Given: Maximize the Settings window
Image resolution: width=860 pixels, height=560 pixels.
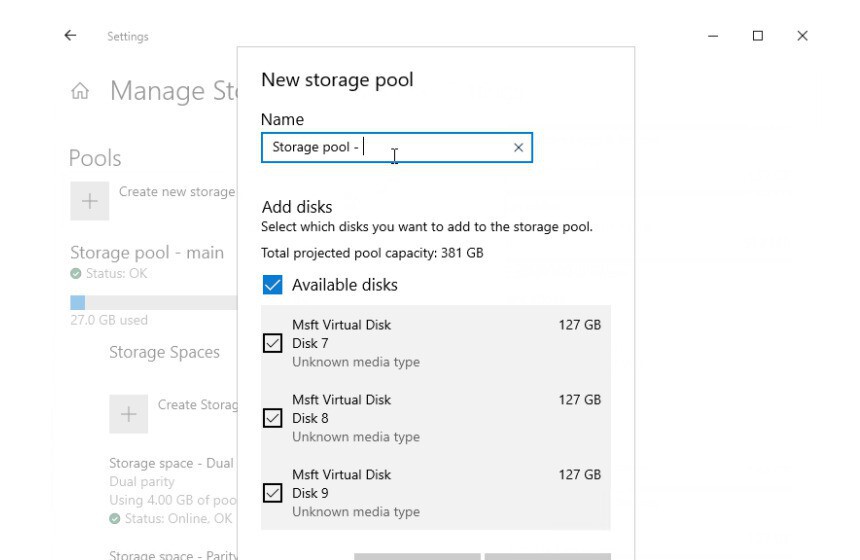Looking at the screenshot, I should coord(758,36).
